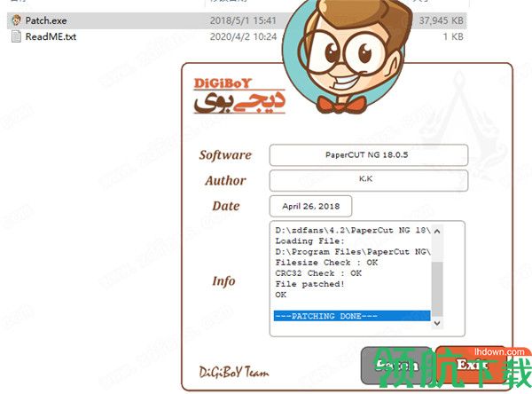
Task: Click the cartoon boy mascot image
Action: coord(346,56)
